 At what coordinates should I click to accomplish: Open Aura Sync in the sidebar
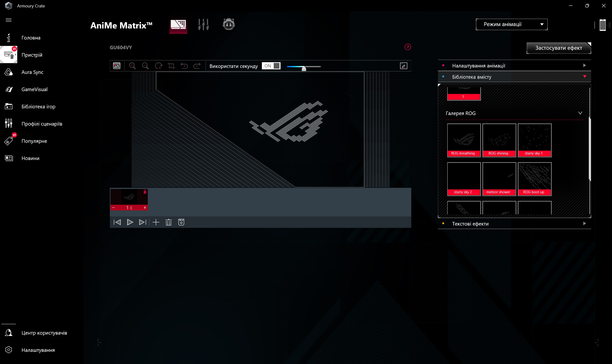tap(32, 72)
